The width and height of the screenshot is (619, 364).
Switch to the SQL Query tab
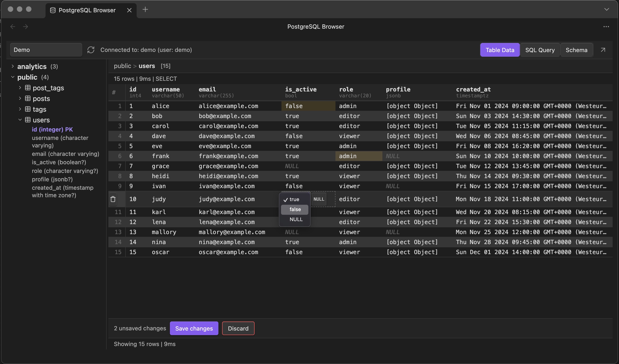point(540,50)
